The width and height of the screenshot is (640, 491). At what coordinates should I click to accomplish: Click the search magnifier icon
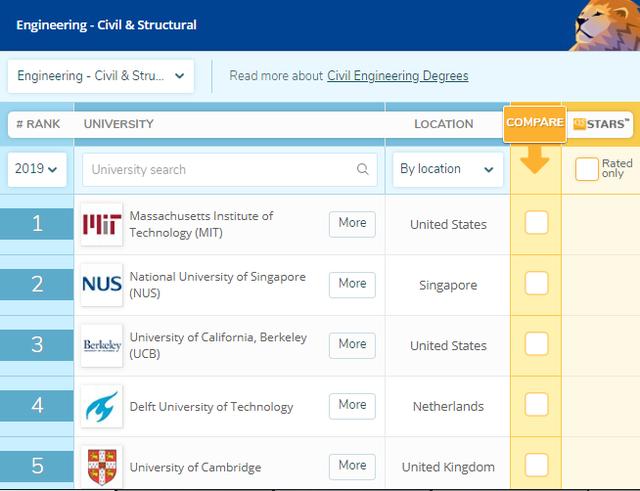363,169
